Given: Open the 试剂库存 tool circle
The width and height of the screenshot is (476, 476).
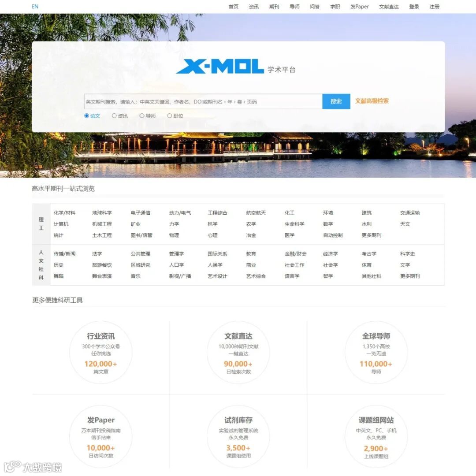Looking at the screenshot, I should [238, 436].
